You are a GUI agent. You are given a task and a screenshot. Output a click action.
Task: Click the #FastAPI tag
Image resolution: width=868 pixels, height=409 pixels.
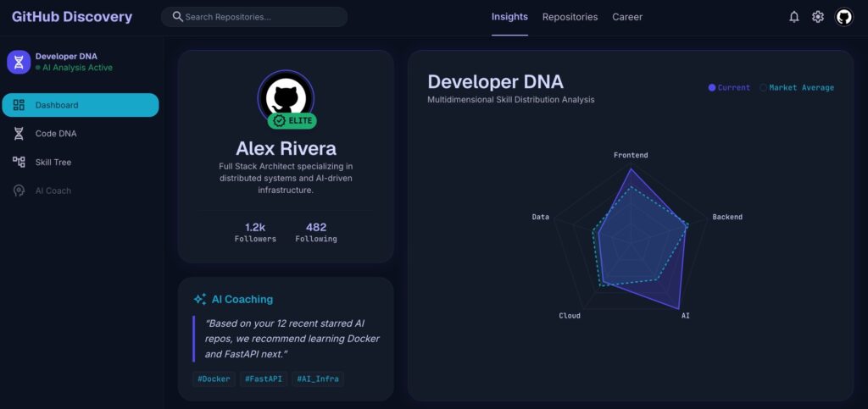tap(264, 379)
